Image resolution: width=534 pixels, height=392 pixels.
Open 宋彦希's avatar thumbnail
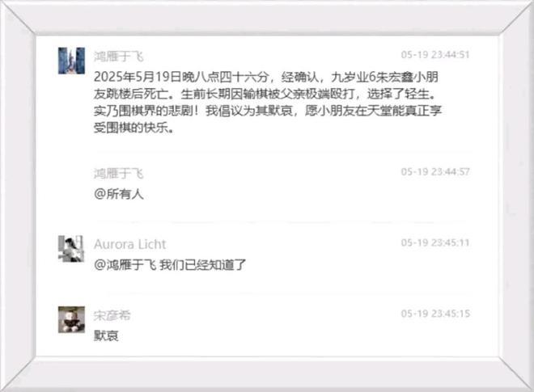pyautogui.click(x=71, y=319)
